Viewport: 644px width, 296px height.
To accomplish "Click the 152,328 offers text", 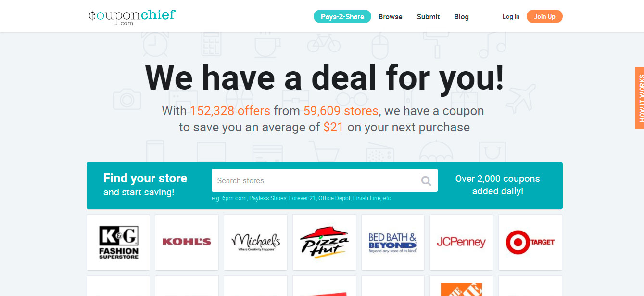I will point(230,111).
